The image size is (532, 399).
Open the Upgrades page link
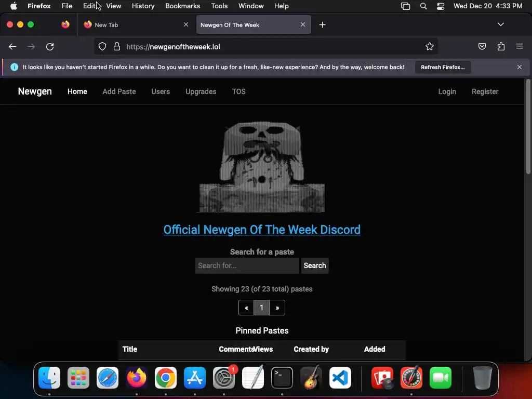click(201, 91)
